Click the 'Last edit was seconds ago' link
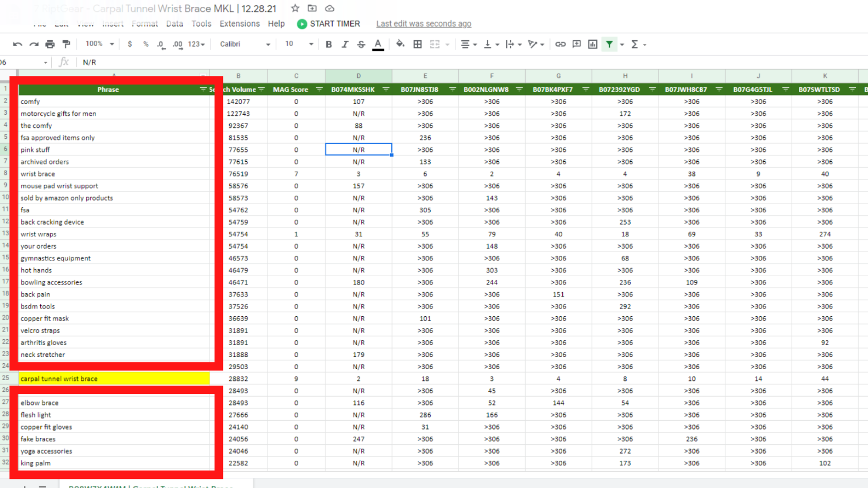Viewport: 868px width, 488px height. click(x=424, y=23)
